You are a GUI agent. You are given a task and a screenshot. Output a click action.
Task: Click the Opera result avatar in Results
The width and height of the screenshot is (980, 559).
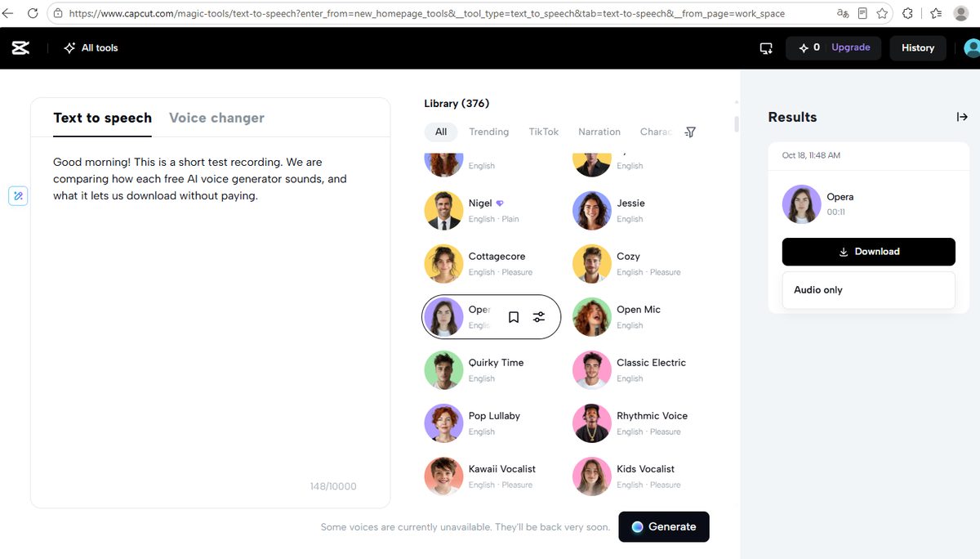[801, 203]
